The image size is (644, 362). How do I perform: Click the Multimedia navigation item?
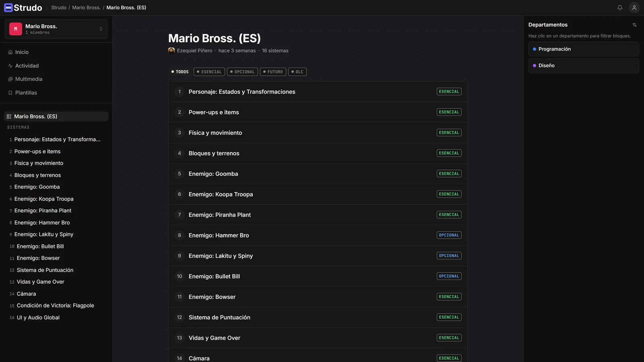(56, 79)
